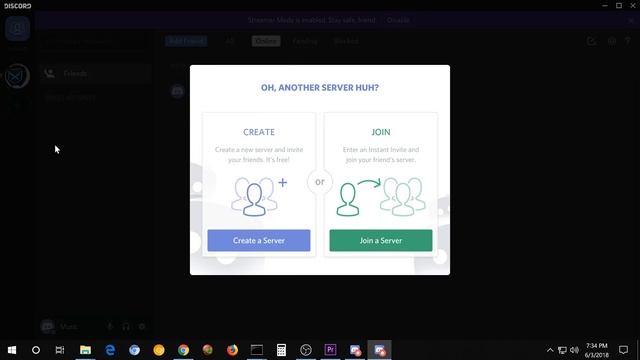
Task: Click the Create a Server button
Action: pos(259,240)
